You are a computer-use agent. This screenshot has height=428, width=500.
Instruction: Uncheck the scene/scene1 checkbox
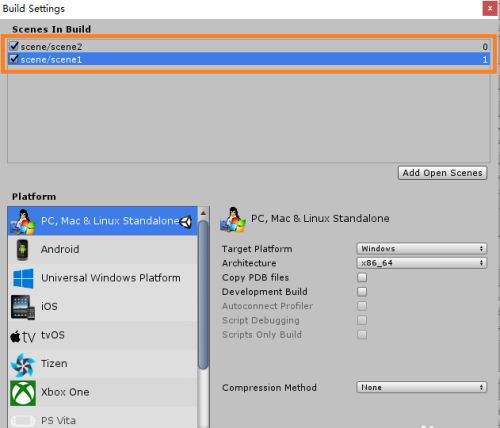[x=14, y=59]
